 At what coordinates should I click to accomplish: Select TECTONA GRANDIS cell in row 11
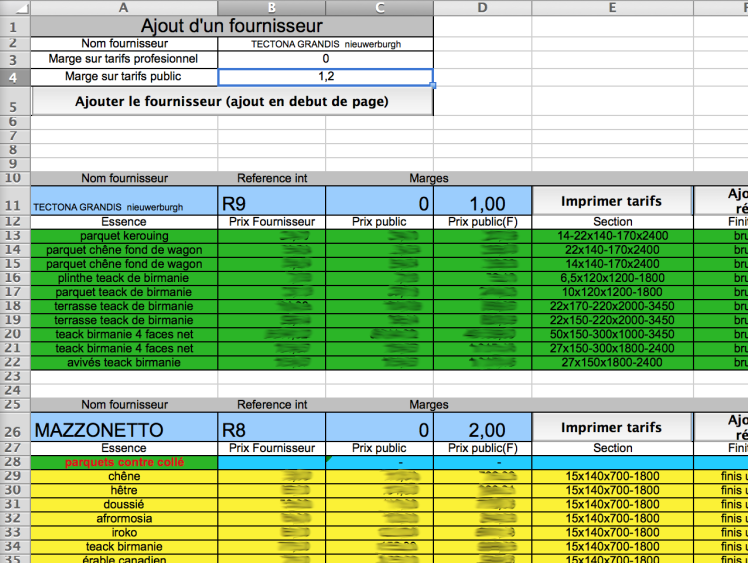(x=124, y=201)
